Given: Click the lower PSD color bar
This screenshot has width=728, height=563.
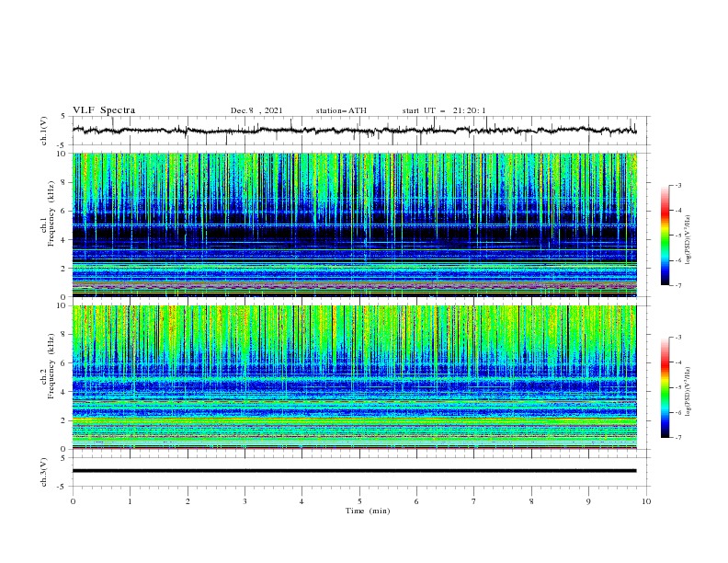Looking at the screenshot, I should (665, 387).
